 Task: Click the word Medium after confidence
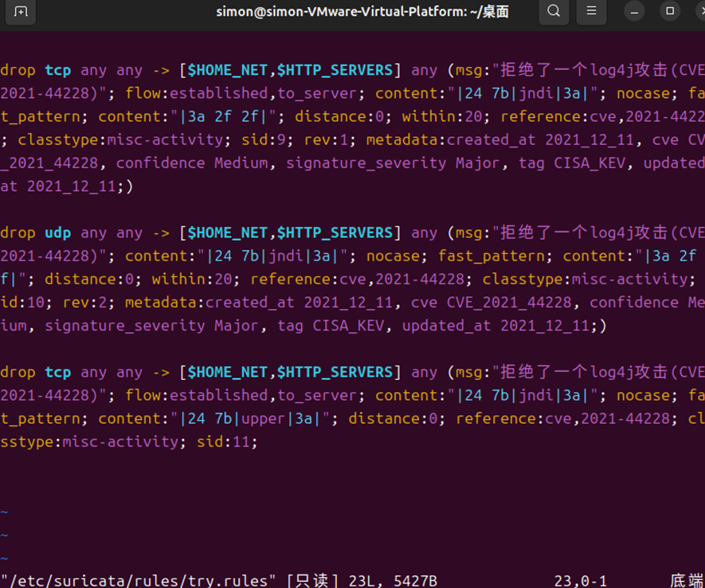pos(241,163)
